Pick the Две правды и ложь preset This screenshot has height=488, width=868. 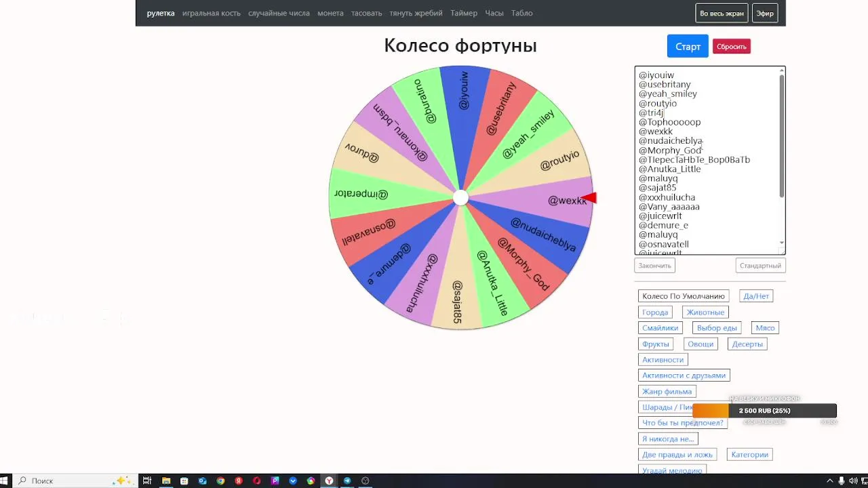[677, 455]
